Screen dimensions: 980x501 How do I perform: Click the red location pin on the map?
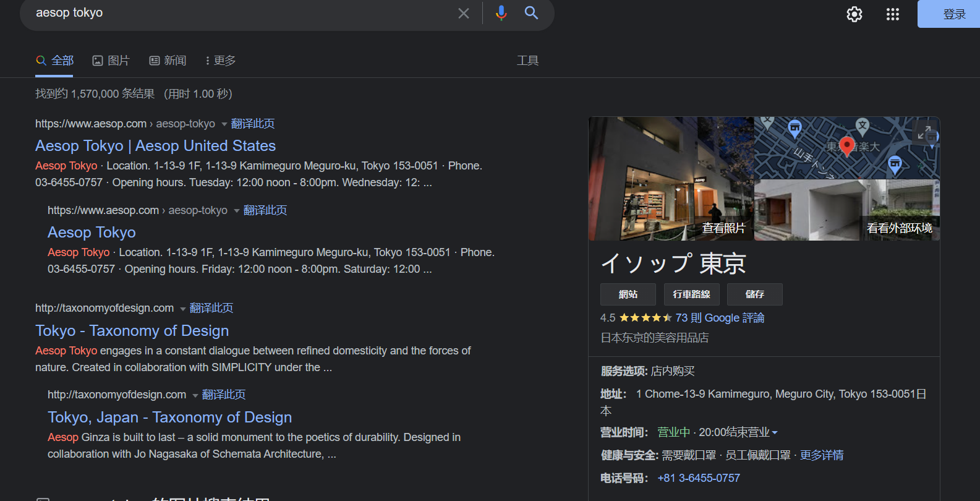point(847,147)
